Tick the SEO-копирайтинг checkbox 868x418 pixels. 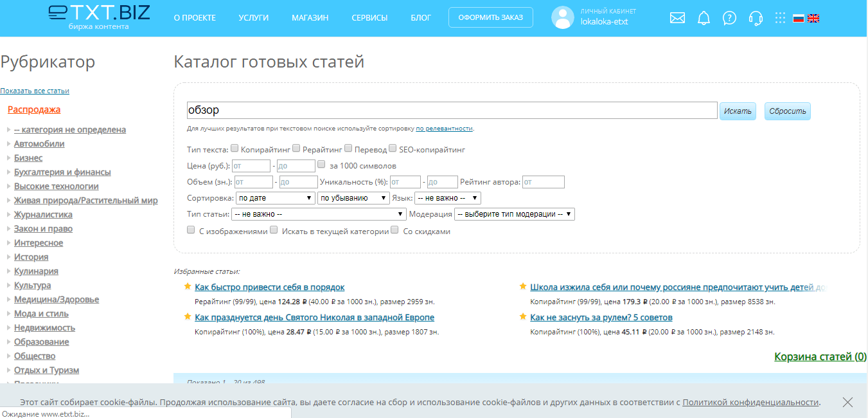[393, 149]
